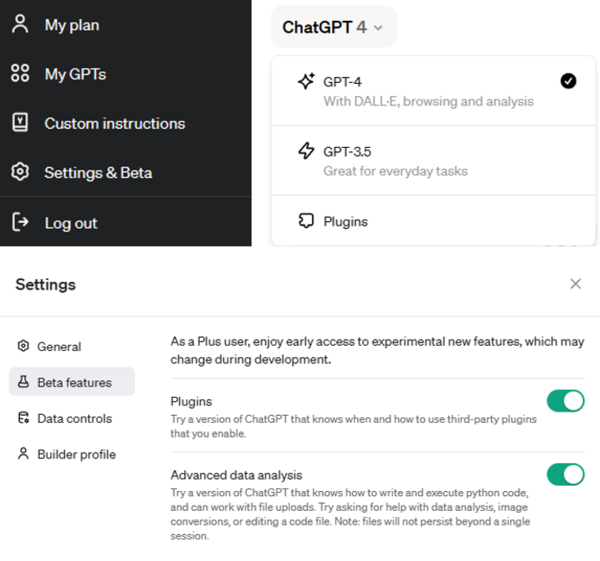Choose GPT-3.5 from the model list
Image resolution: width=600 pixels, height=561 pixels.
point(395,160)
